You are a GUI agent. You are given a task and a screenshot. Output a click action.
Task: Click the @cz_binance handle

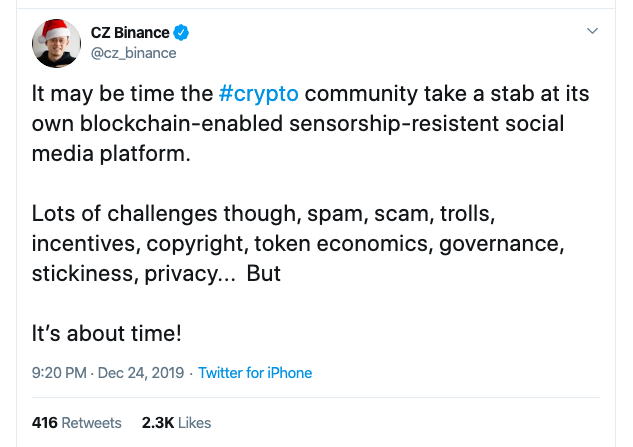coord(133,53)
